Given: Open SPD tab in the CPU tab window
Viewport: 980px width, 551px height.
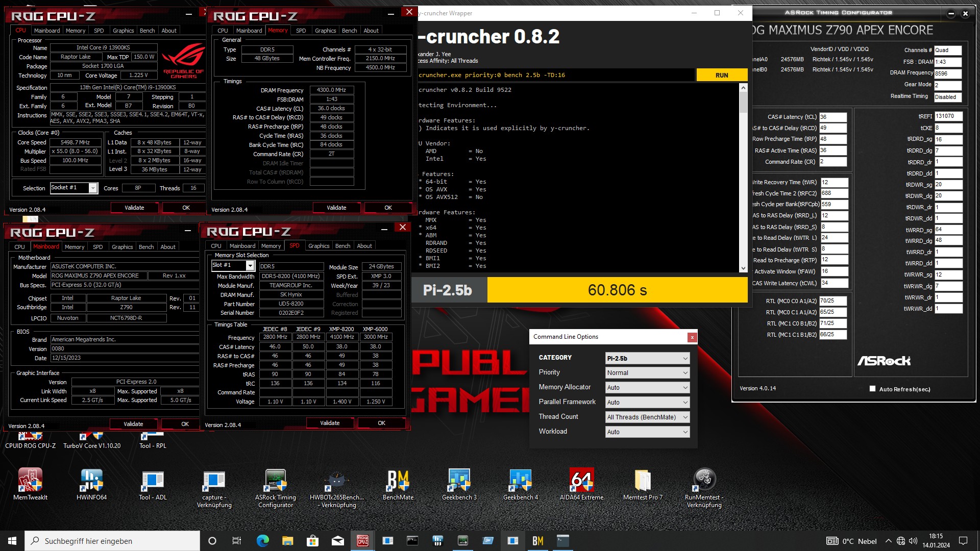Looking at the screenshot, I should tap(99, 31).
